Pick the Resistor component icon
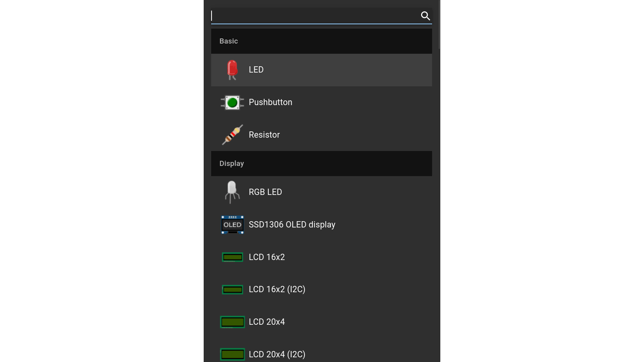 click(x=232, y=135)
